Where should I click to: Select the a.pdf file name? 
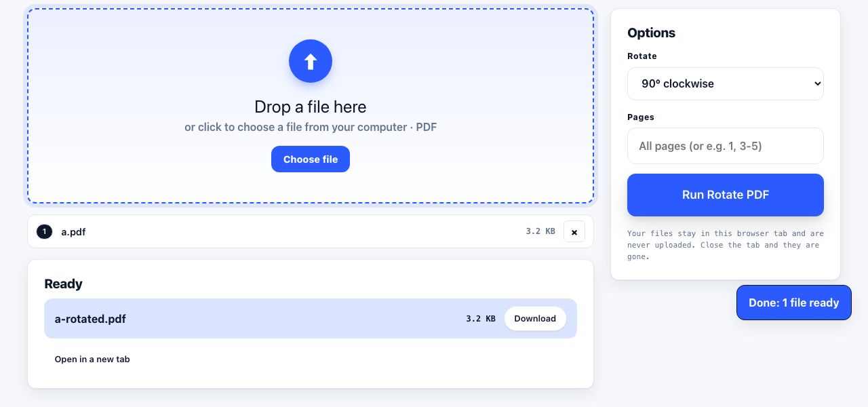pyautogui.click(x=73, y=232)
